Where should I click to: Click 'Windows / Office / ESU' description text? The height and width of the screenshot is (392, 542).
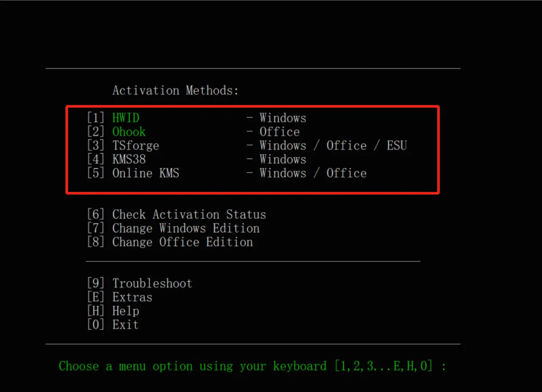[x=333, y=146]
